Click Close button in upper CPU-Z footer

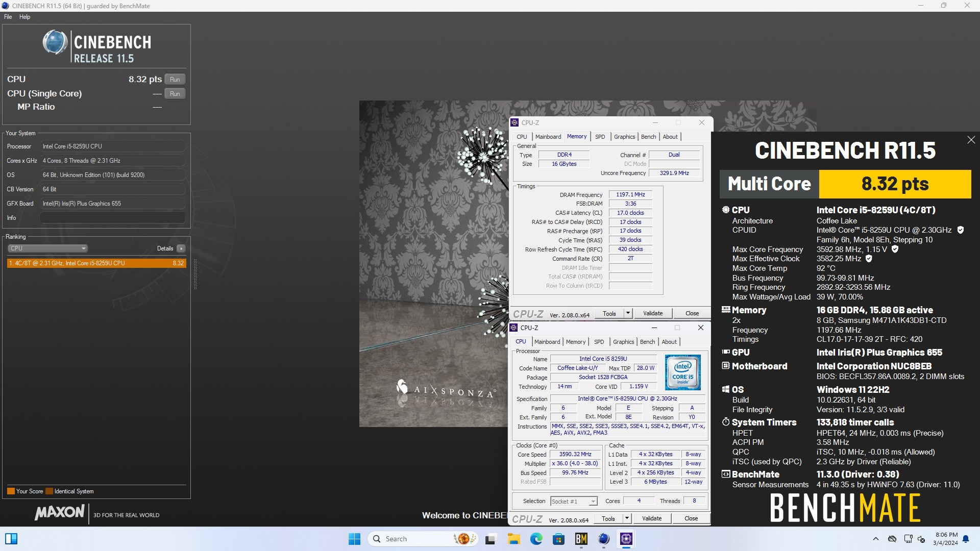point(692,314)
